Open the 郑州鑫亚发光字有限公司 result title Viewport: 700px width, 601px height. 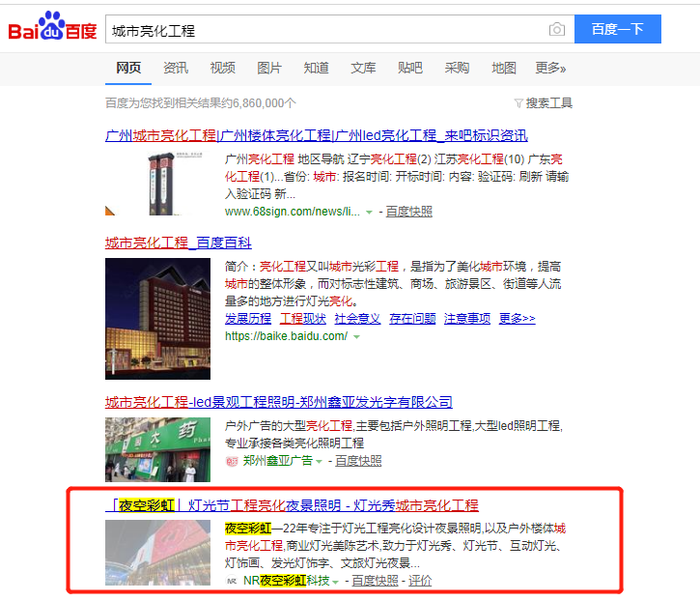pyautogui.click(x=279, y=402)
